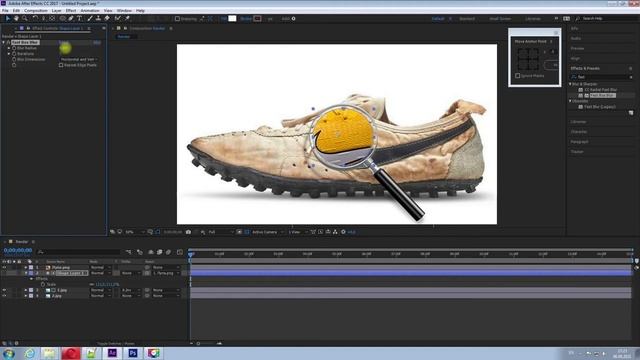Screen dimensions: 640x360
Task: Select the Eraser tool
Action: pos(107,18)
